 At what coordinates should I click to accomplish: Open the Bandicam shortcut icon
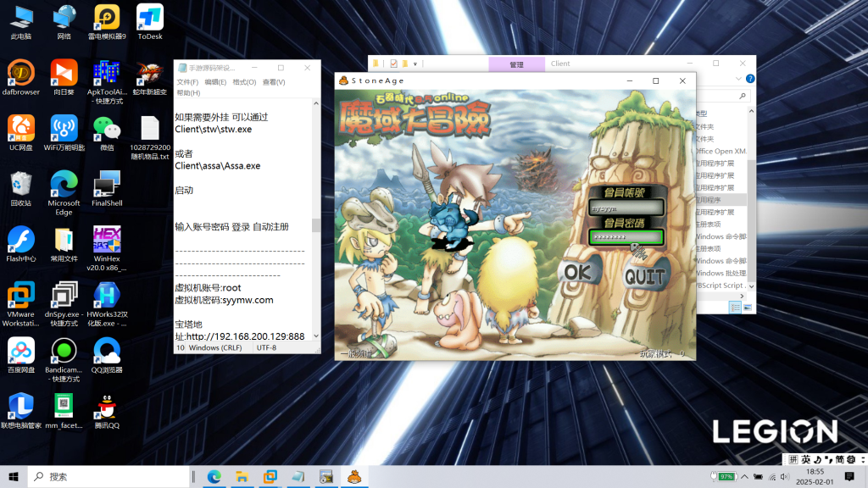click(x=64, y=355)
